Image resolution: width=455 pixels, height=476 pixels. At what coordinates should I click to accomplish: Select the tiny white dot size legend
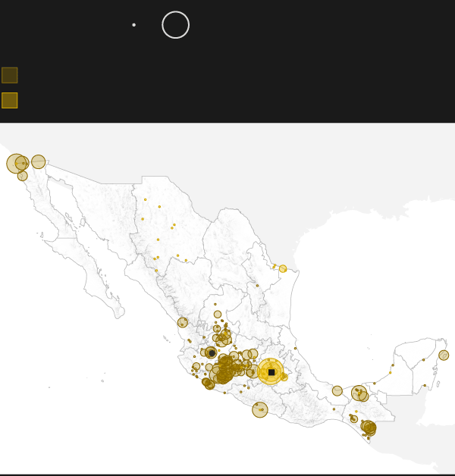coord(133,25)
